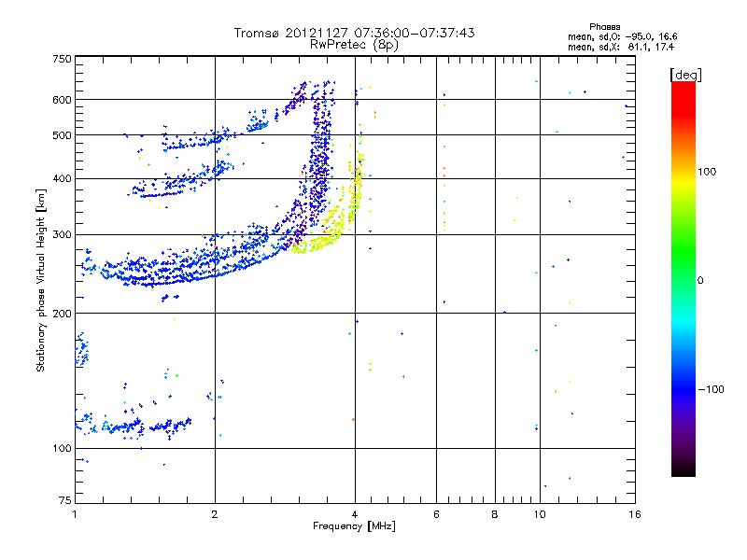Viewport: 747px width, 560px height.
Task: Click the x-axis label '10'
Action: click(540, 514)
